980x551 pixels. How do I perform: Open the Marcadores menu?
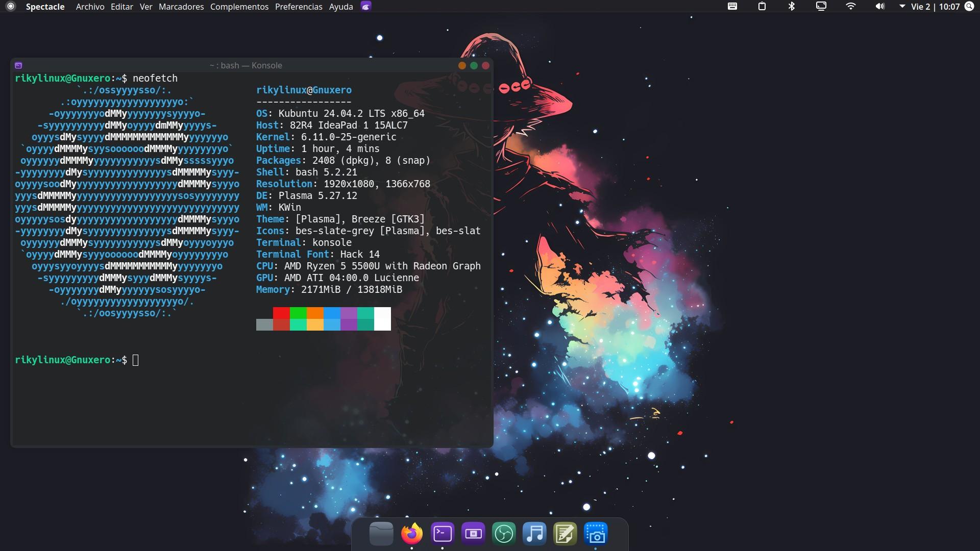click(181, 7)
